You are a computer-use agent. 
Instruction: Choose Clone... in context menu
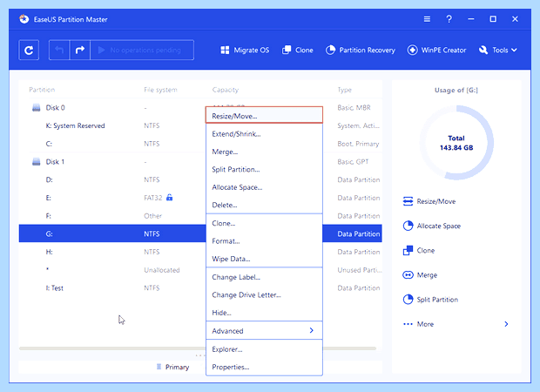pos(264,223)
